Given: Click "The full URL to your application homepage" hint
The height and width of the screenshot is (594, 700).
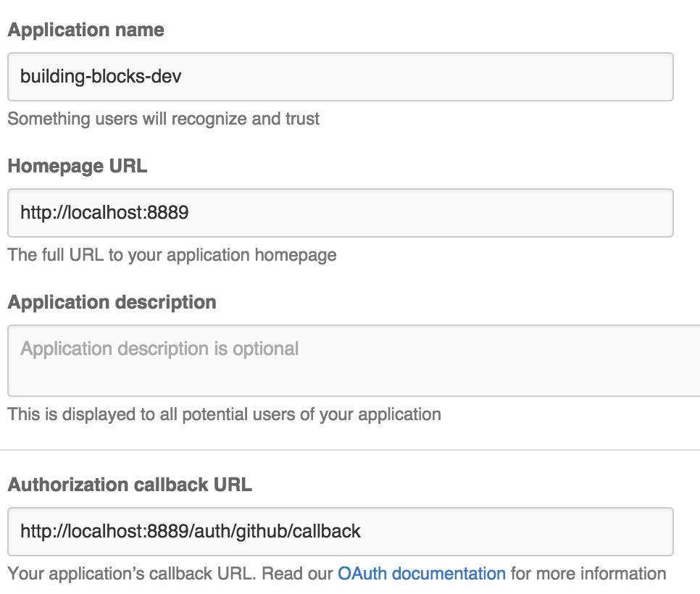Looking at the screenshot, I should (x=172, y=255).
